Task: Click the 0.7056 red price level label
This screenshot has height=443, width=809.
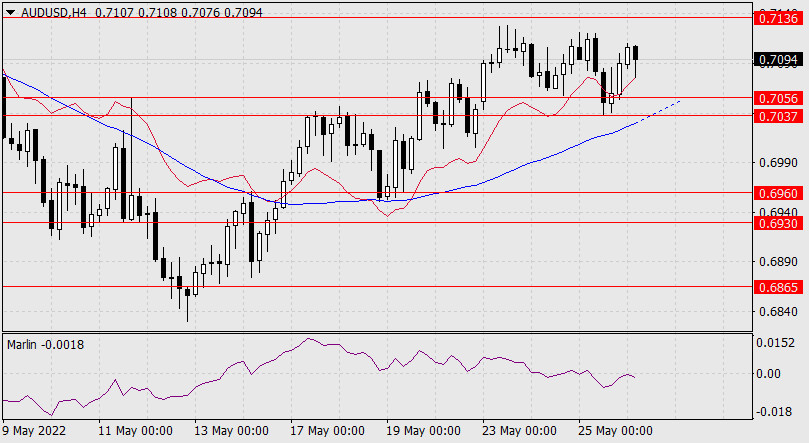Action: [779, 98]
